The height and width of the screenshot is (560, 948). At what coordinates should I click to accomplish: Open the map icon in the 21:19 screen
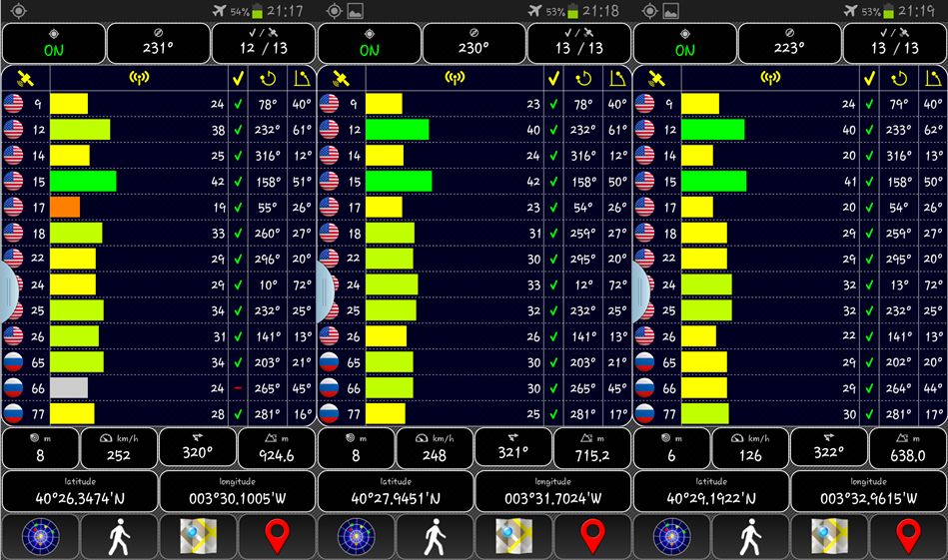click(829, 537)
